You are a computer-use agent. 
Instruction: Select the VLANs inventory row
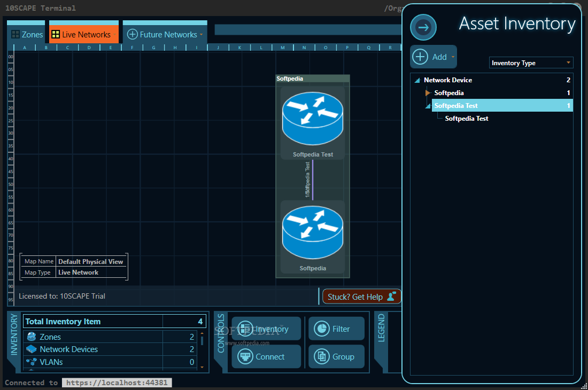coord(110,362)
